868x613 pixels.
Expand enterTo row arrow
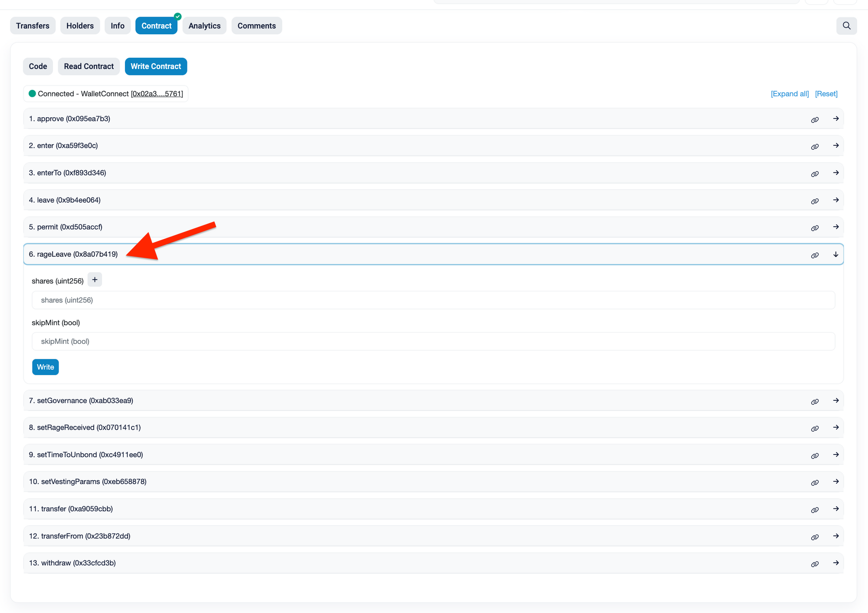[835, 173]
